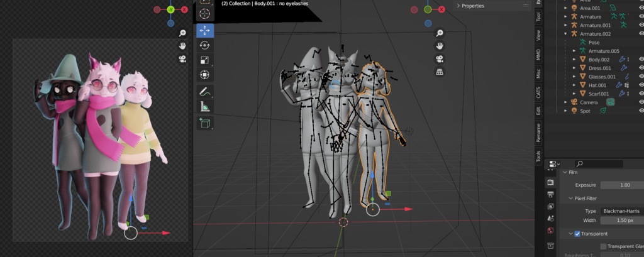Click Hat.001 modifier wrench icon
Image resolution: width=644 pixels, height=257 pixels.
(x=619, y=85)
